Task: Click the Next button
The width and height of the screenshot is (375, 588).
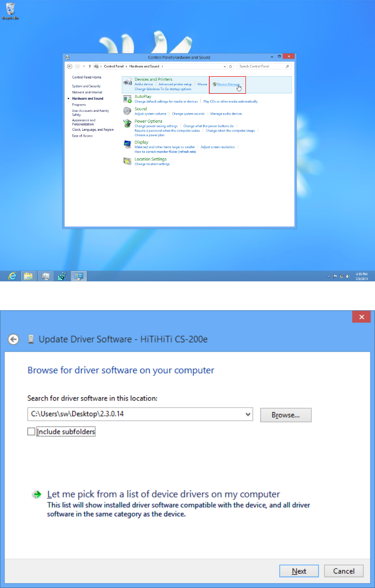Action: click(299, 571)
